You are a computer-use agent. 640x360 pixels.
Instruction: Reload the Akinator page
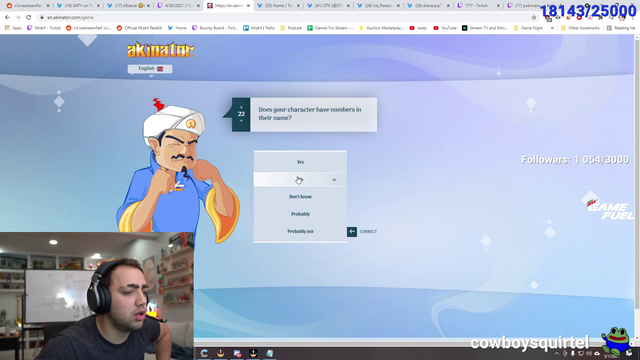click(29, 18)
